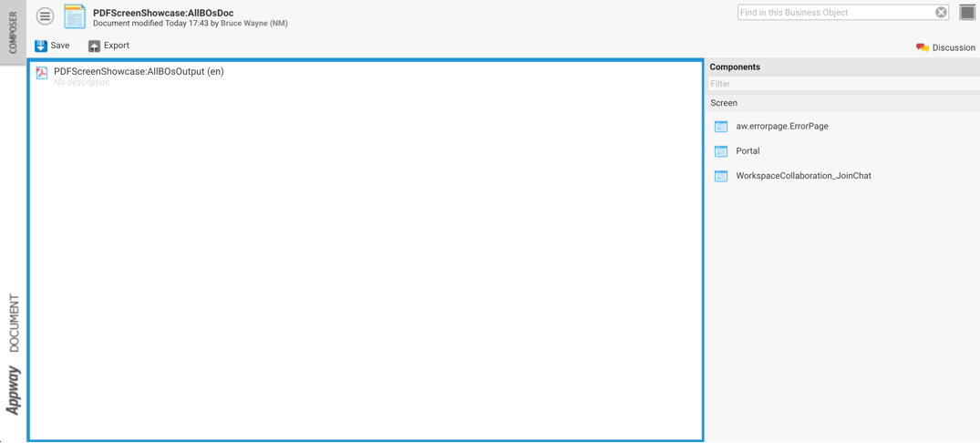Click the Export arrow icon
This screenshot has width=980, height=443.
95,46
